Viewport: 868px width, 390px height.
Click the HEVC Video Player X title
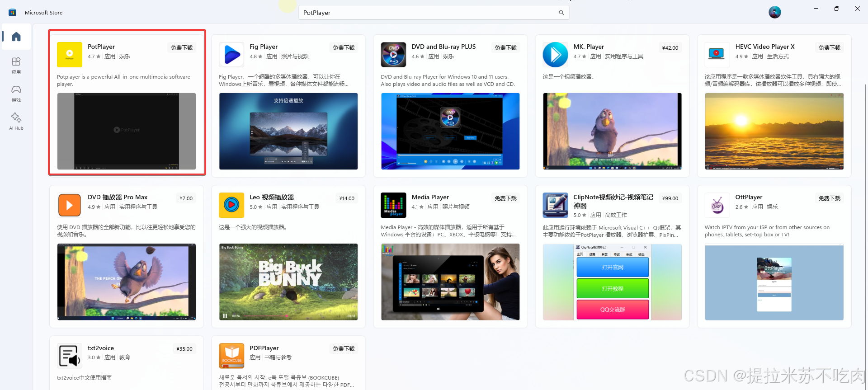765,47
